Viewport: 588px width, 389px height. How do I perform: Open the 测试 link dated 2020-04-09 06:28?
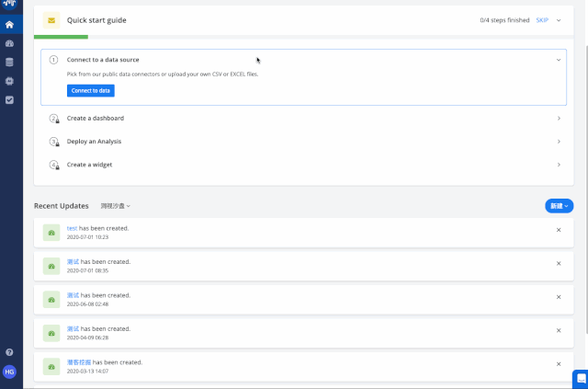point(73,329)
